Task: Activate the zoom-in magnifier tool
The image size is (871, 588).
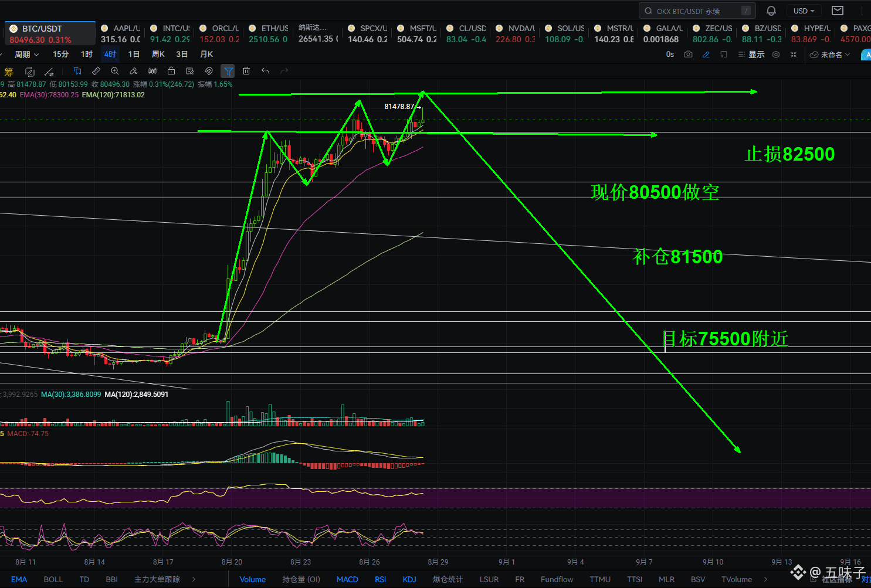Action: click(115, 71)
